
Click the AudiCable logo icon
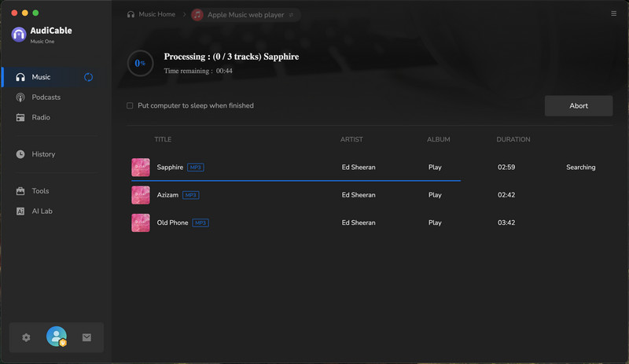(x=19, y=35)
